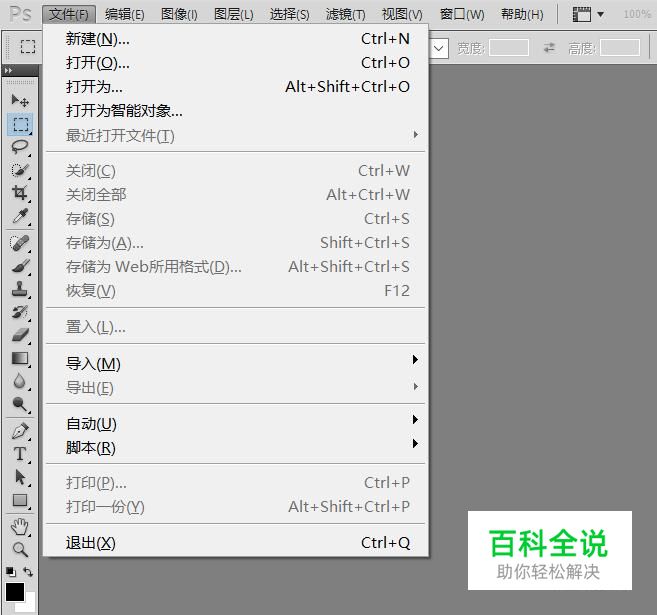Select the Crop tool
This screenshot has width=657, height=615.
[20, 193]
